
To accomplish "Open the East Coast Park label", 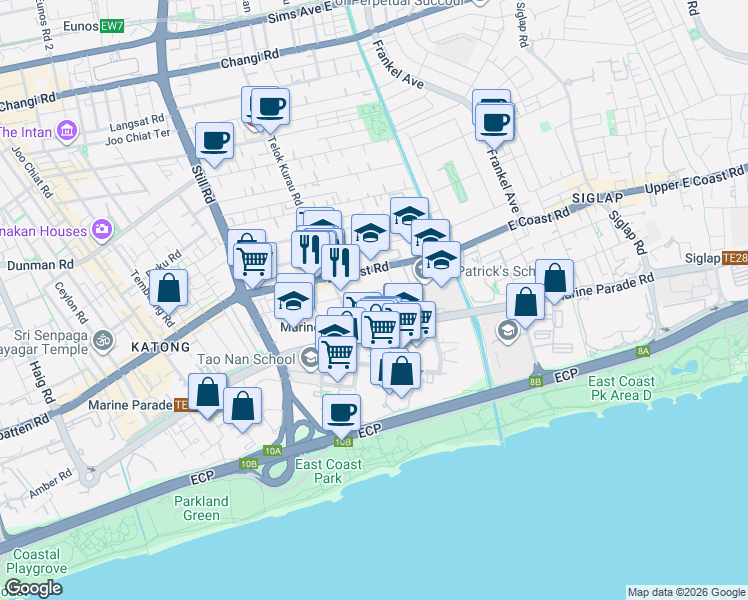I will [328, 471].
